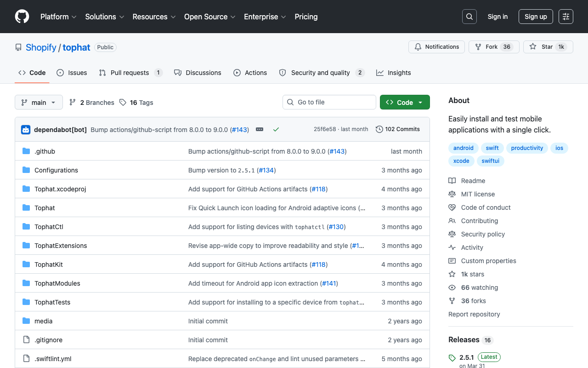Click the Fork button
This screenshot has width=588, height=368.
coord(494,47)
